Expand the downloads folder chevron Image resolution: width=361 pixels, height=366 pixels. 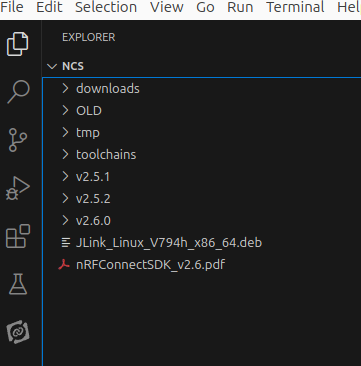pyautogui.click(x=65, y=88)
